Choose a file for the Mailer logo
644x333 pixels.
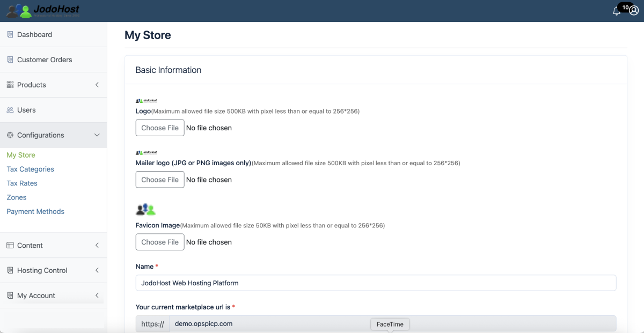160,180
